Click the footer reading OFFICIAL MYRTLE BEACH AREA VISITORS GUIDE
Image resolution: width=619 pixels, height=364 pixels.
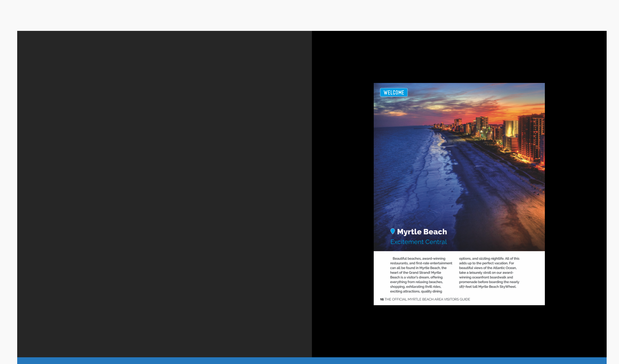point(427,299)
